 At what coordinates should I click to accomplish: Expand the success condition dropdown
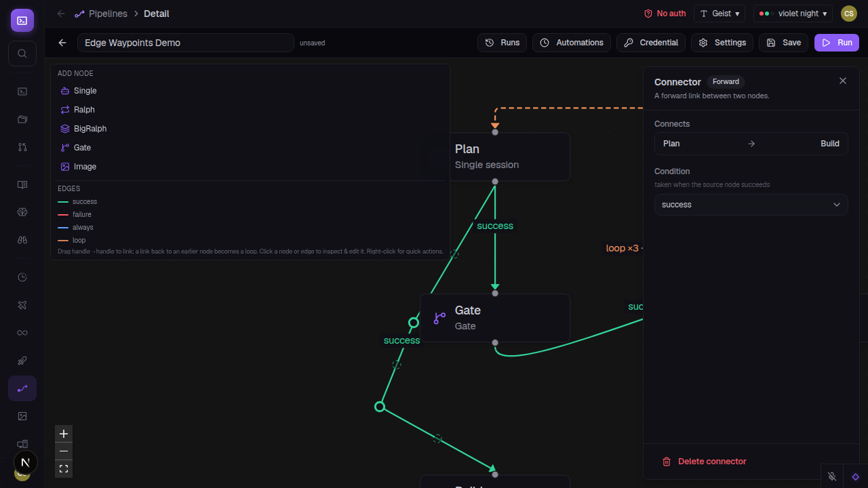[751, 205]
